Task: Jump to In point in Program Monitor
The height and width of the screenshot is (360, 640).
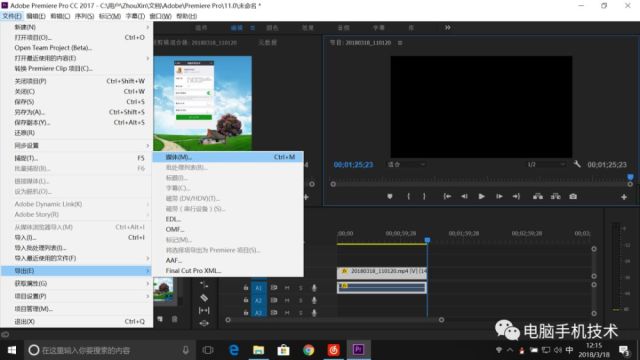Action: coord(447,196)
